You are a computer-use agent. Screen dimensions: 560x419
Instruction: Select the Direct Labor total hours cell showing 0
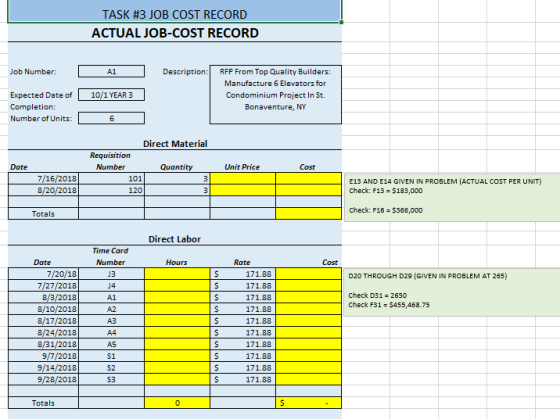[177, 403]
